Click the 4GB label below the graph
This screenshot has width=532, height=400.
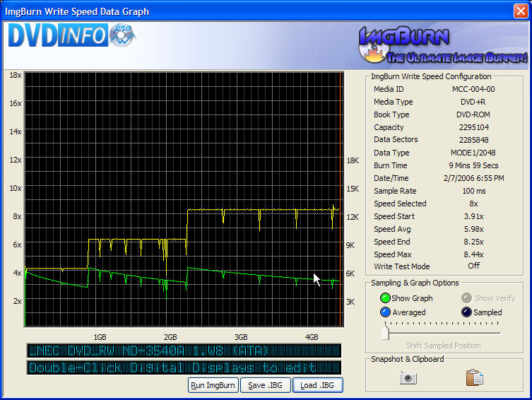[x=312, y=337]
